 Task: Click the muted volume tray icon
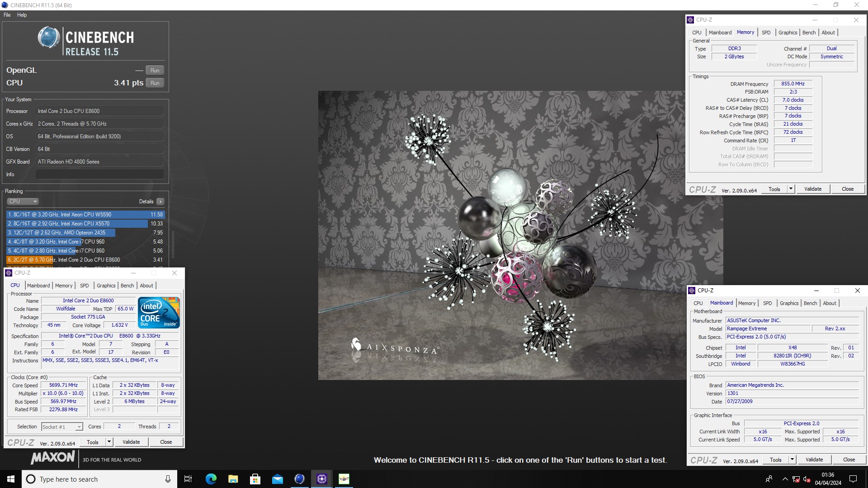[807, 479]
